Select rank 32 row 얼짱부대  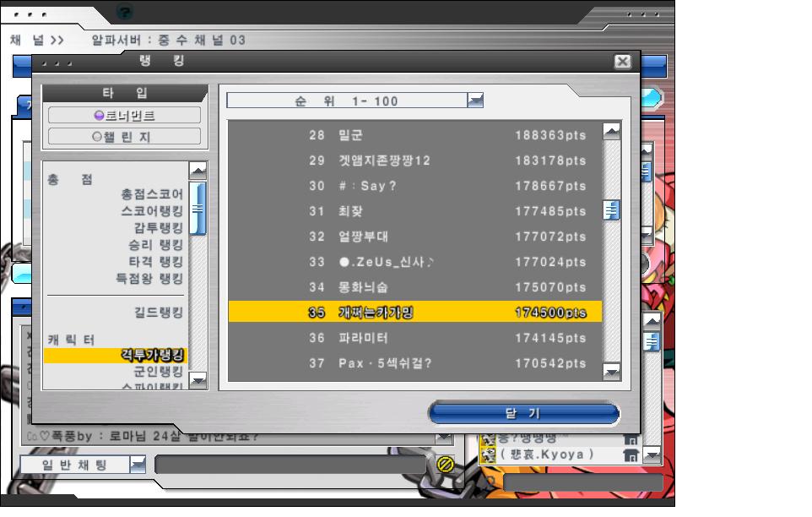pyautogui.click(x=414, y=237)
